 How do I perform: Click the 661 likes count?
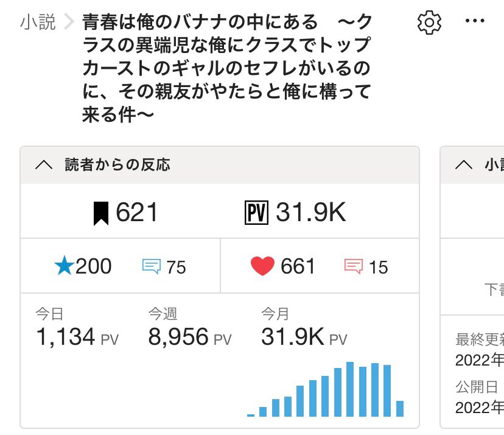point(298,266)
